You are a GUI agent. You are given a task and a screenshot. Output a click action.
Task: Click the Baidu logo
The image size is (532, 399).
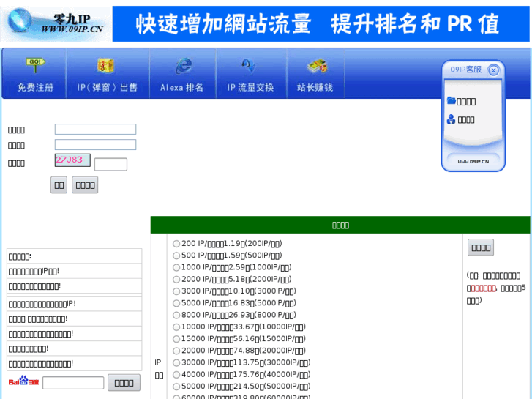tap(23, 381)
